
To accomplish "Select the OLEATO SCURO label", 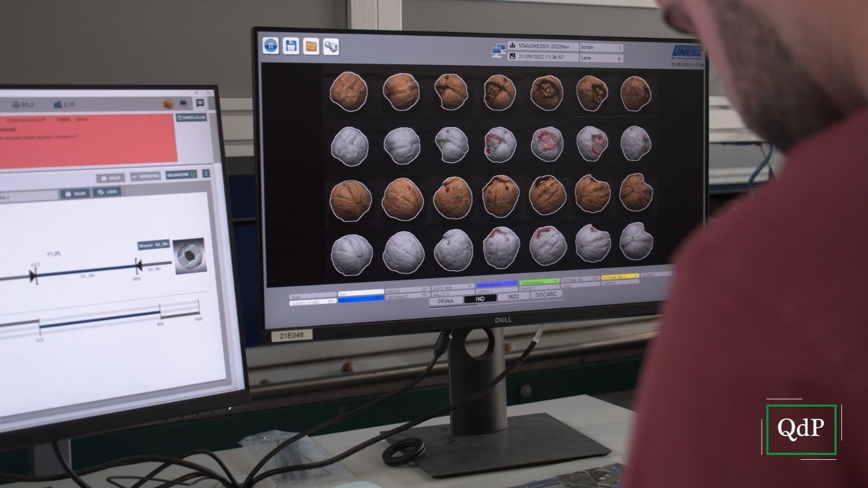I will (x=313, y=303).
